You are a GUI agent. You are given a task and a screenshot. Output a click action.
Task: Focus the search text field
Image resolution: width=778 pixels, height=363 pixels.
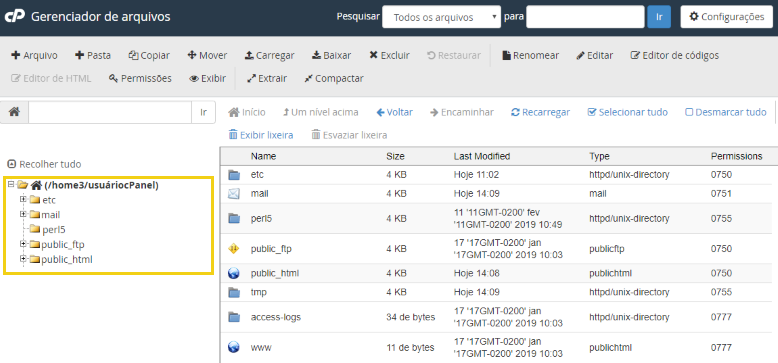tap(585, 17)
